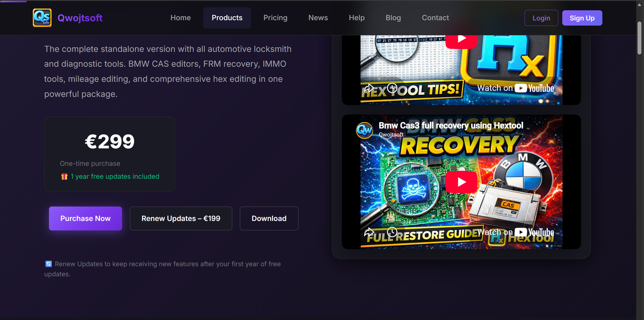Open the Products tab

coord(227,18)
